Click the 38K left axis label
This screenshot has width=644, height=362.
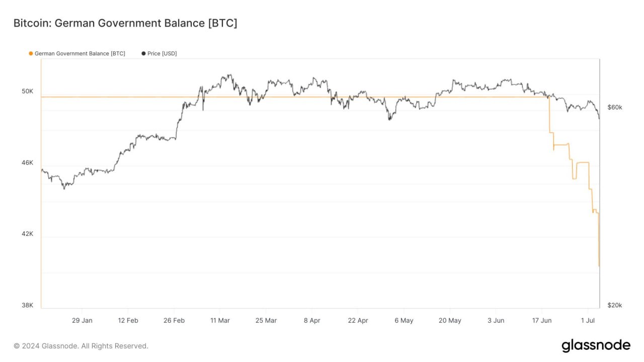click(x=27, y=305)
